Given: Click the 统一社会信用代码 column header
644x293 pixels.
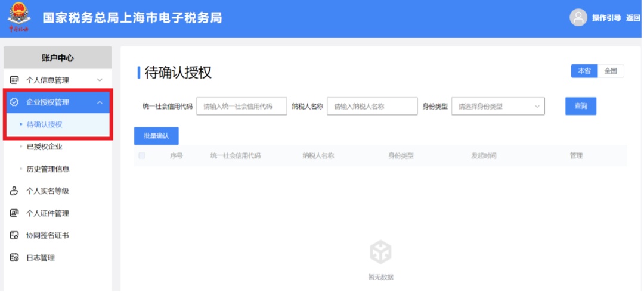Looking at the screenshot, I should click(236, 155).
